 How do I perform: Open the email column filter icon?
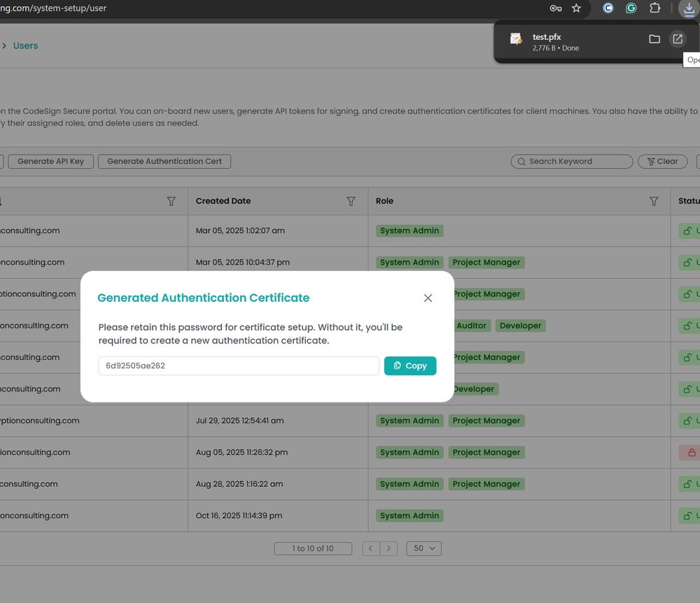tap(171, 202)
